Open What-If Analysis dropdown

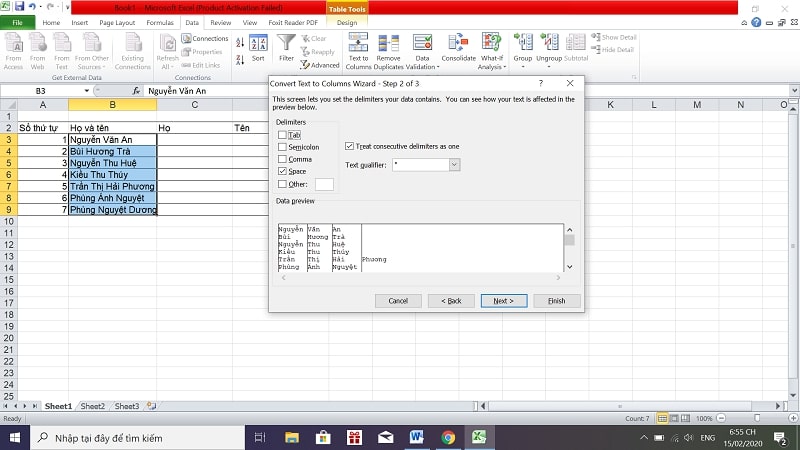(491, 63)
